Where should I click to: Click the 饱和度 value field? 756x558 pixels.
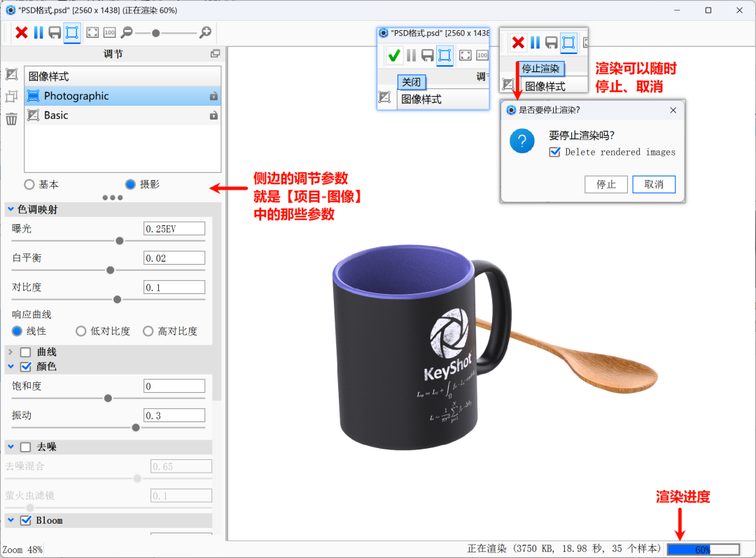coord(174,386)
